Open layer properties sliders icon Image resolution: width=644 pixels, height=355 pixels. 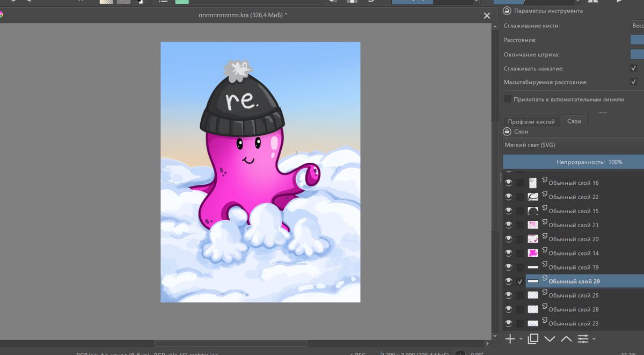583,339
